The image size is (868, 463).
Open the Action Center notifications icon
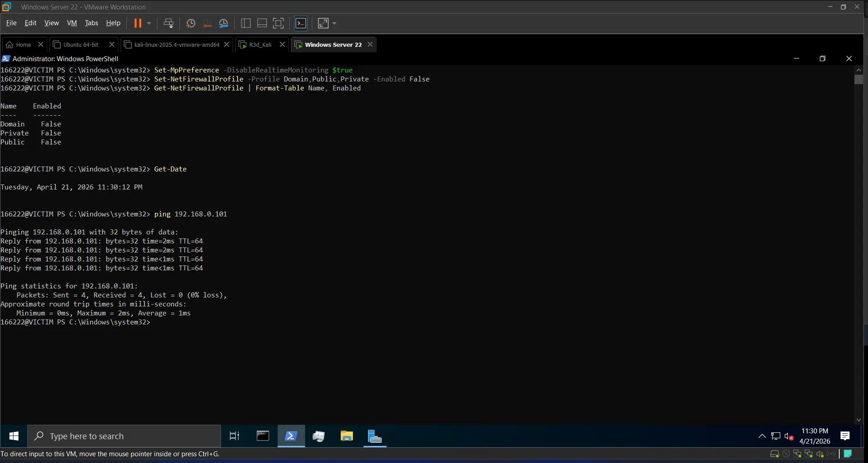(845, 436)
